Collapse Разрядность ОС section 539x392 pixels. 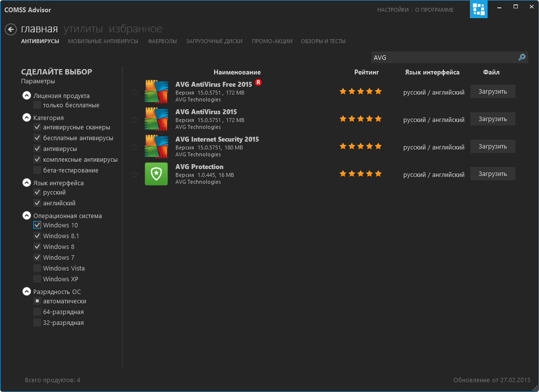click(x=26, y=291)
